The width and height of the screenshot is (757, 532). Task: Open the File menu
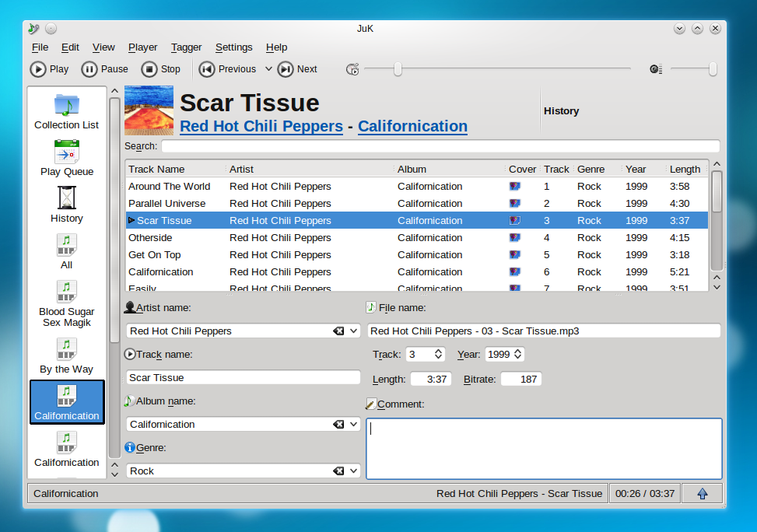click(x=40, y=47)
